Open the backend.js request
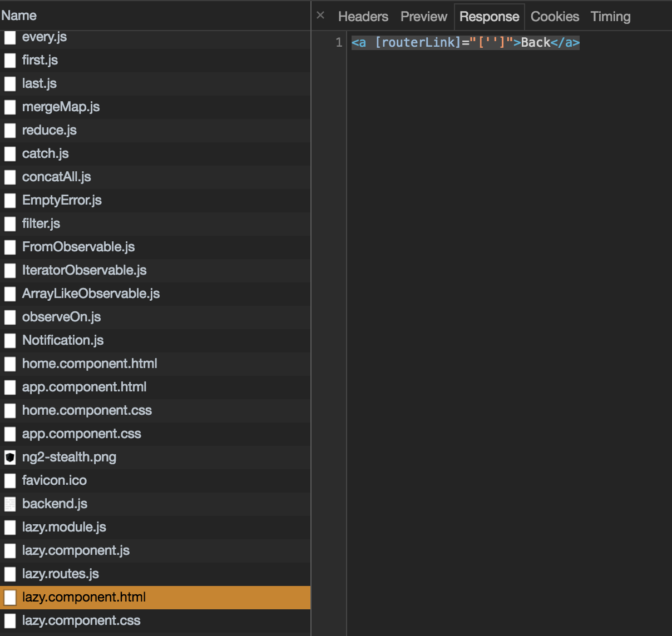Image resolution: width=672 pixels, height=636 pixels. [x=155, y=504]
